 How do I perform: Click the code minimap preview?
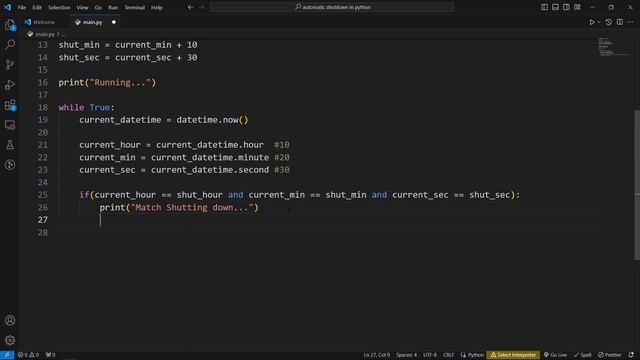coord(613,46)
